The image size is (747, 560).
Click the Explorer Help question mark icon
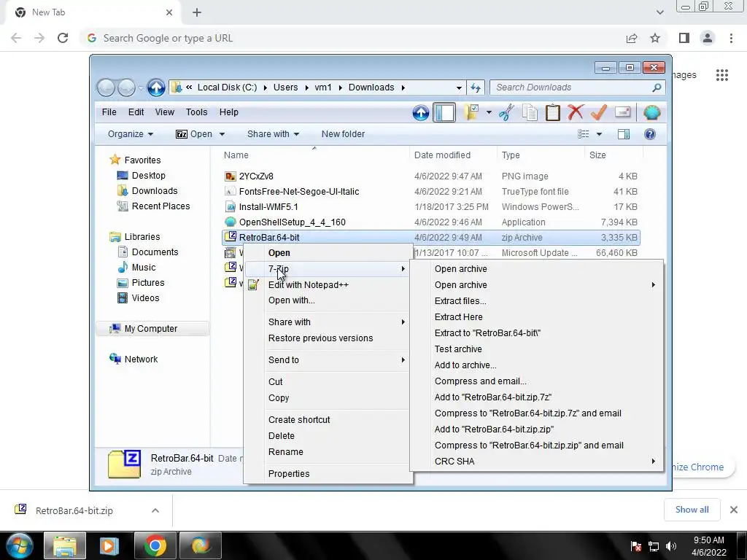(x=650, y=134)
